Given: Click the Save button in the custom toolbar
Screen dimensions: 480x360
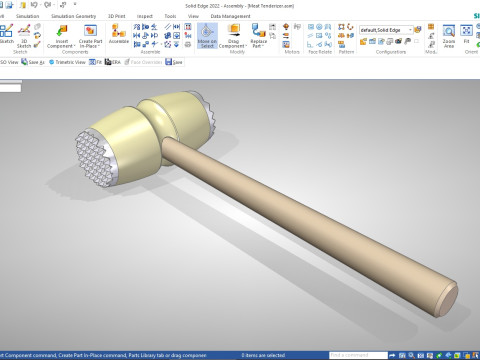Looking at the screenshot, I should [x=174, y=62].
